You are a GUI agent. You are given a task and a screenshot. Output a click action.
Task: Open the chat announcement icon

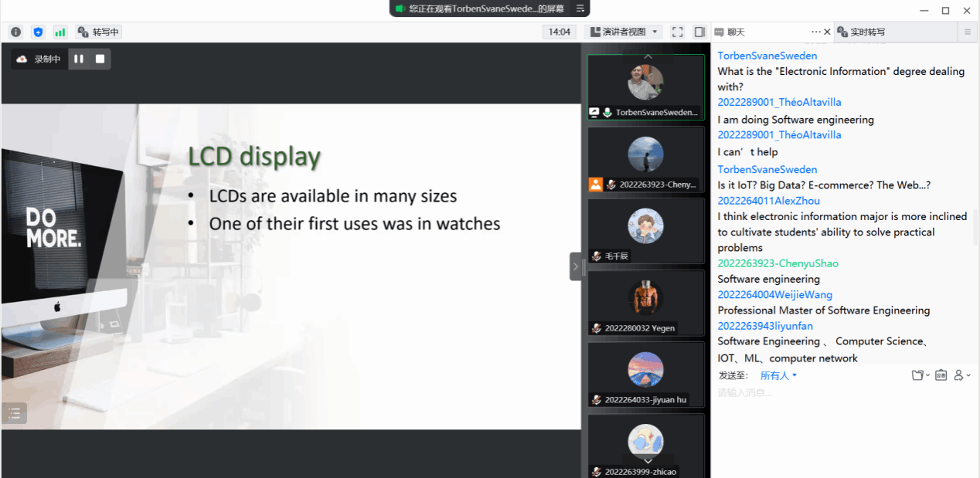coord(941,375)
